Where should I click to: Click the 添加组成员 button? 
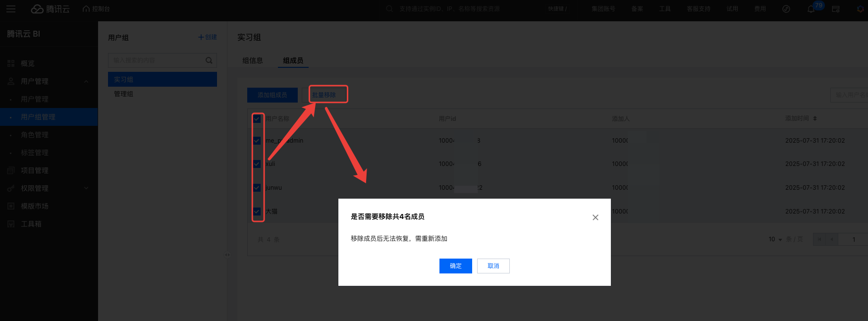pyautogui.click(x=272, y=95)
